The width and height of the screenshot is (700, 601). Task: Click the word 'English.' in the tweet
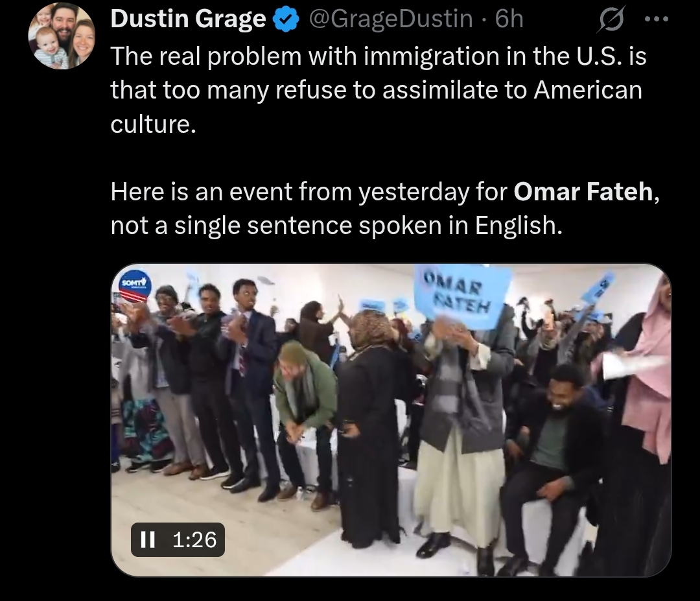pos(519,226)
